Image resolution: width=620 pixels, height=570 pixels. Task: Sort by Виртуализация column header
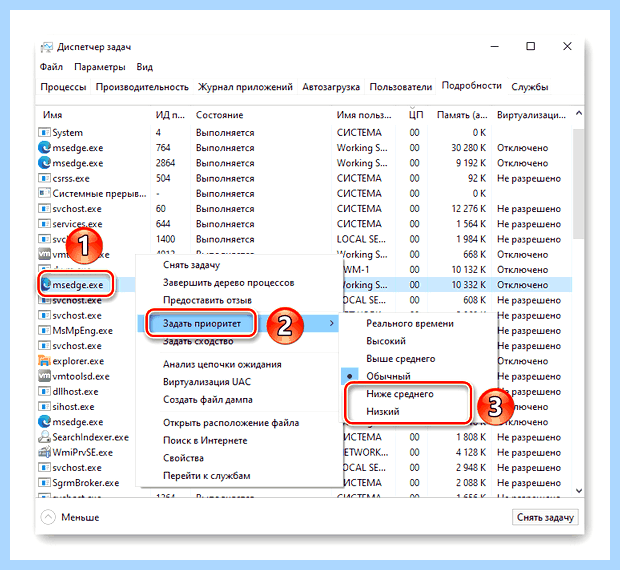[x=531, y=115]
